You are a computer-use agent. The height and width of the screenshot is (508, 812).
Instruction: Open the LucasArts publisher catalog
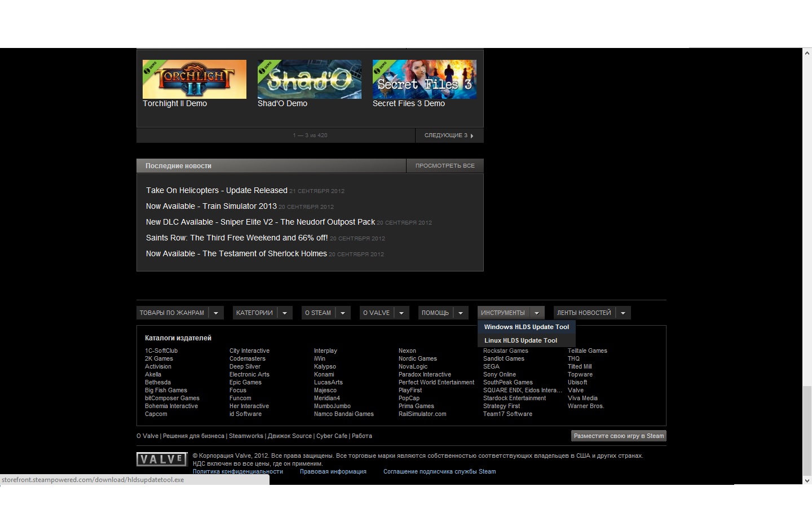click(x=328, y=382)
